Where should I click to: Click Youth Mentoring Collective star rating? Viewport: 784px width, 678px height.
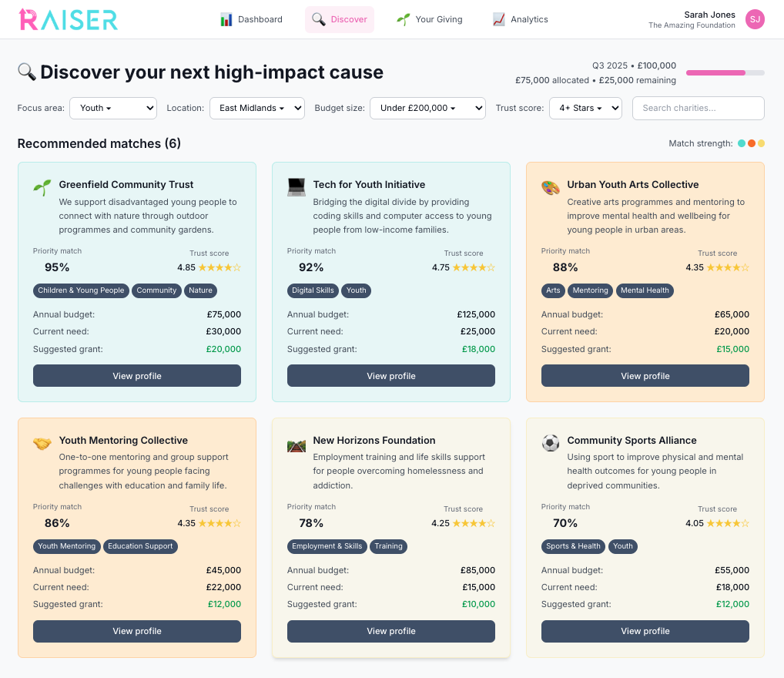click(219, 523)
